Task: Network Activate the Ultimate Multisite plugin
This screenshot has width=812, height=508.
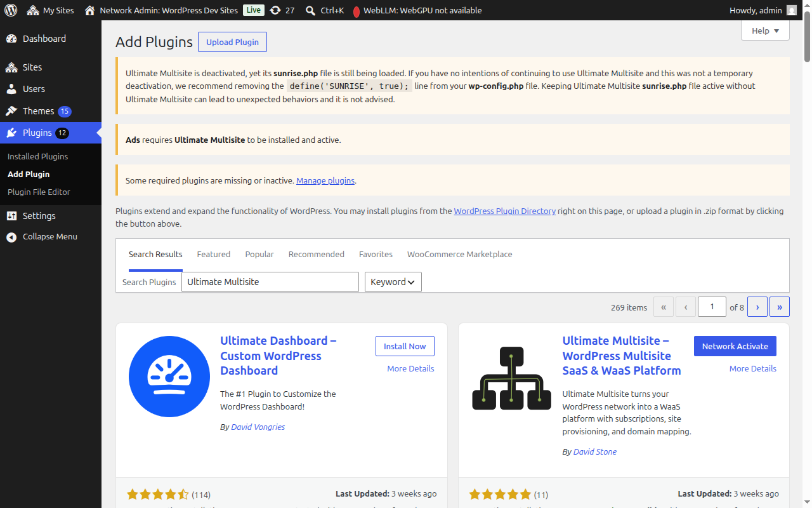Action: coord(735,346)
